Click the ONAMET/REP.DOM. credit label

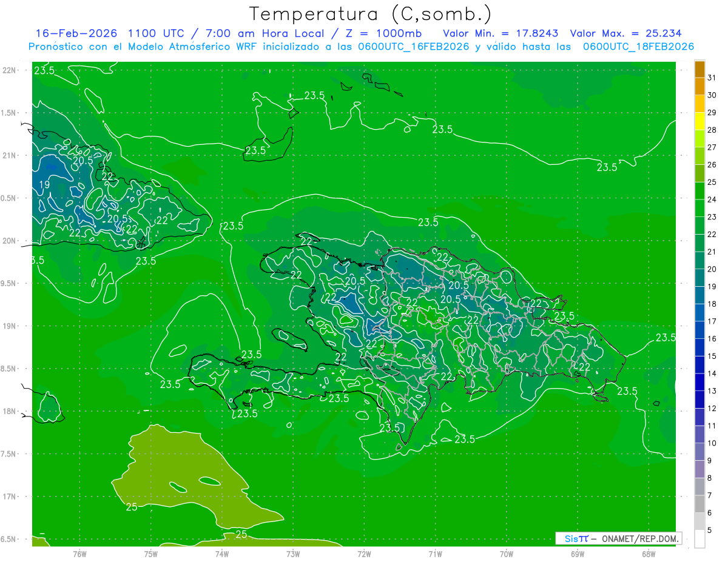pyautogui.click(x=640, y=538)
